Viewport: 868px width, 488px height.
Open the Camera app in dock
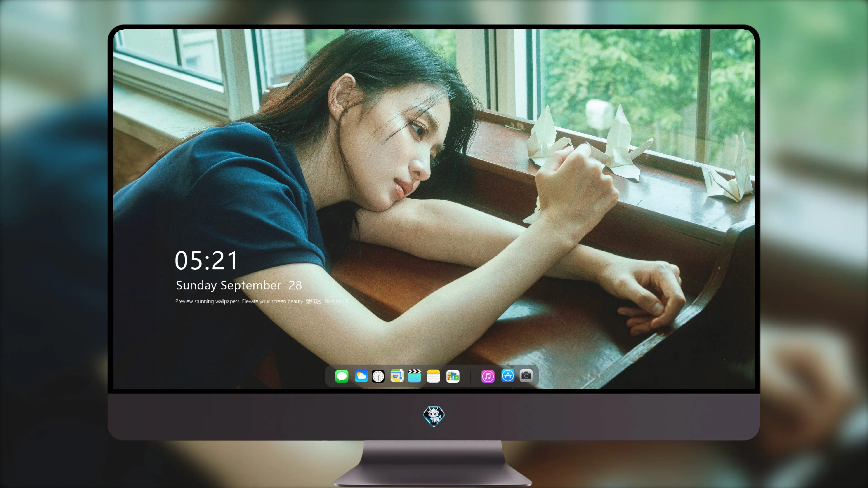point(526,375)
